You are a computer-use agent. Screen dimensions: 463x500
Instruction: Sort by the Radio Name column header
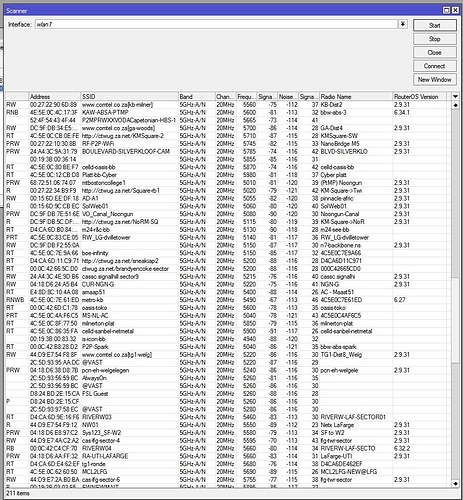click(x=356, y=97)
